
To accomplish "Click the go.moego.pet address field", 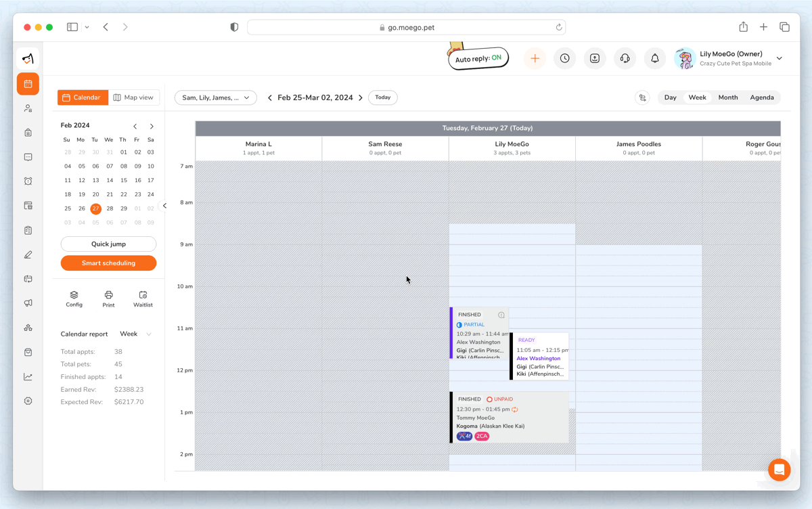I will 407,27.
